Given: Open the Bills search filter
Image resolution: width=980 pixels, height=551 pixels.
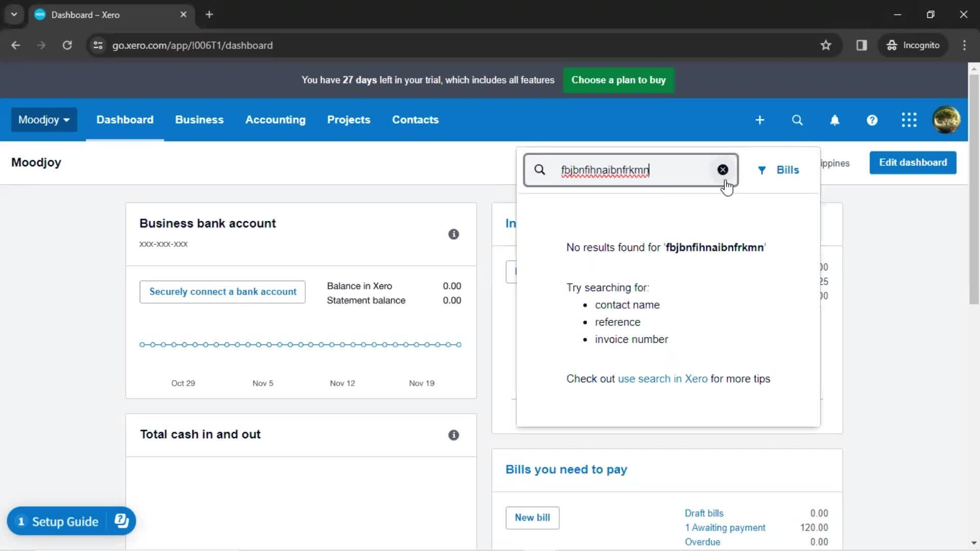Looking at the screenshot, I should click(x=778, y=170).
